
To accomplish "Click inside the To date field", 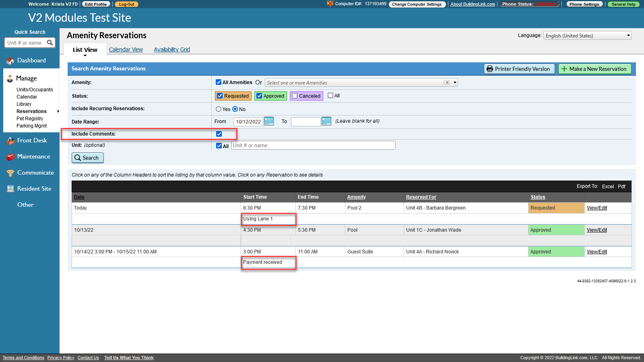I will (x=305, y=121).
